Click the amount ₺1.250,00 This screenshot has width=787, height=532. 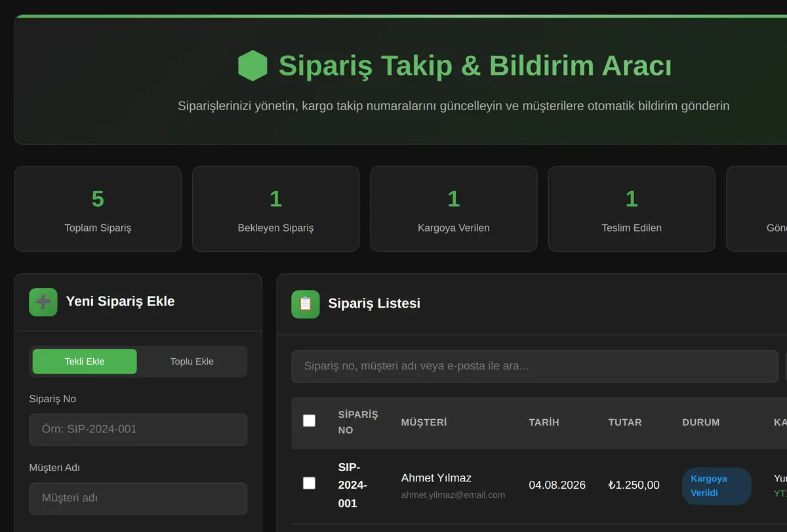click(x=634, y=485)
